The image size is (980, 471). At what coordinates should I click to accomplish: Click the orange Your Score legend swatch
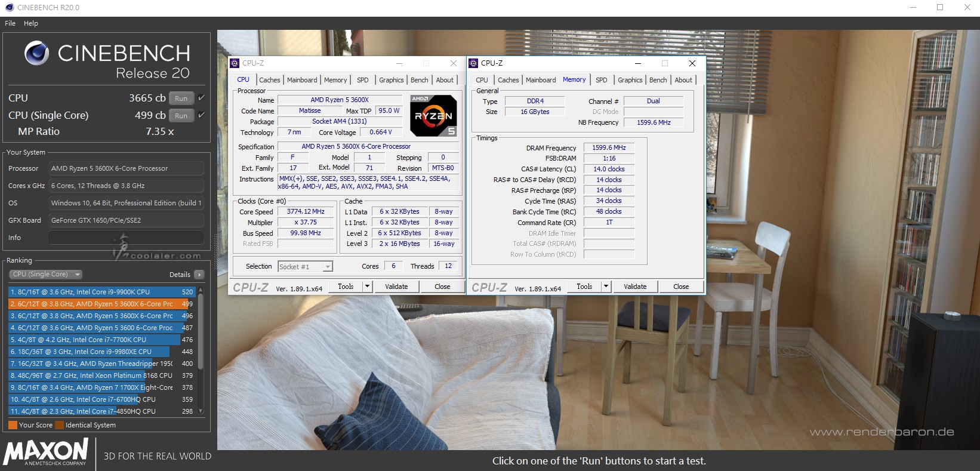click(13, 425)
